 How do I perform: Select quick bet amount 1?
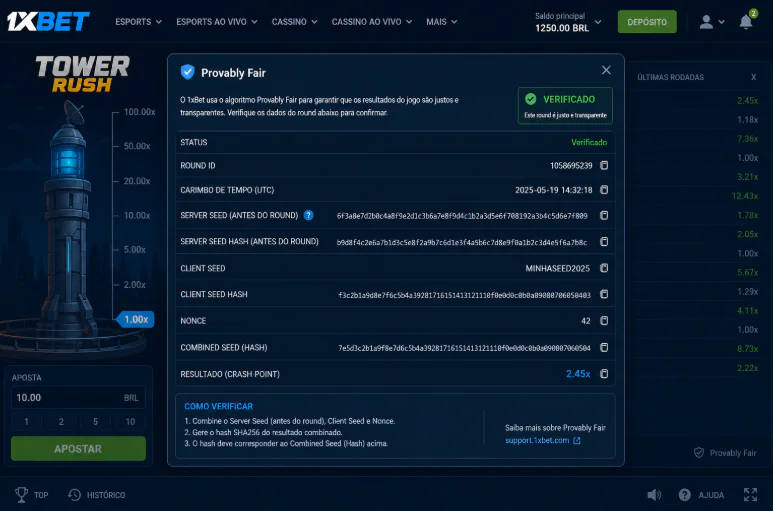click(x=27, y=421)
